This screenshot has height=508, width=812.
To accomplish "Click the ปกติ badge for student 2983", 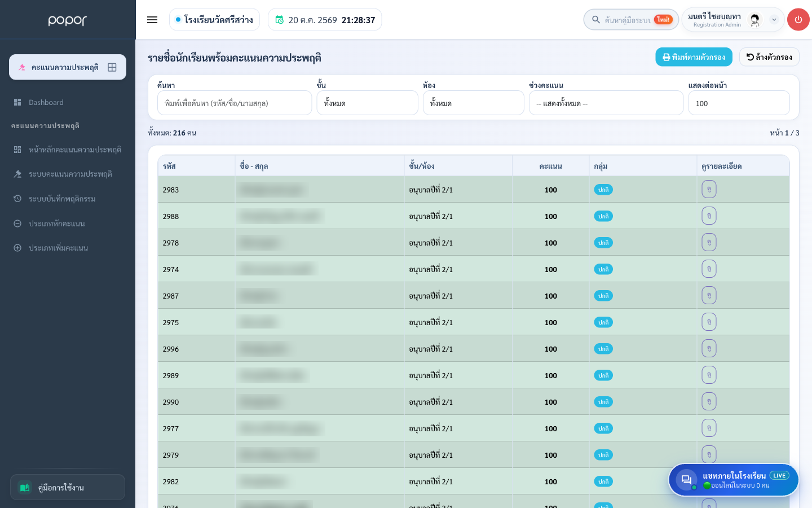I will click(x=603, y=190).
